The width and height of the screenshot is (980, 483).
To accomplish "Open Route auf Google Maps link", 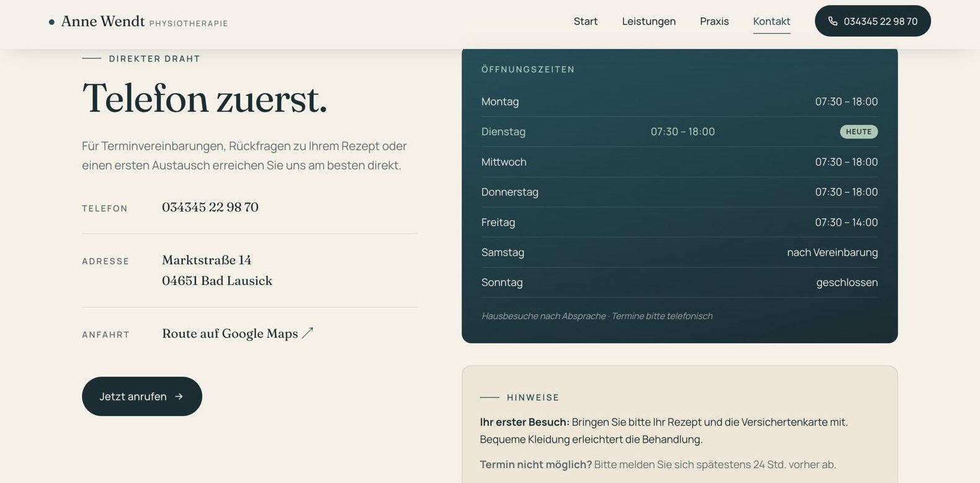I will coord(238,333).
